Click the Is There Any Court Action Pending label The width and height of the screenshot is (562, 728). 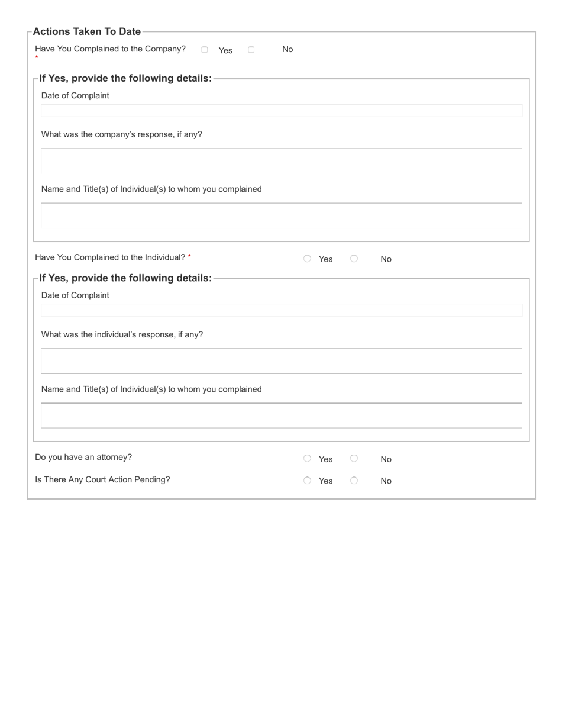(x=102, y=479)
